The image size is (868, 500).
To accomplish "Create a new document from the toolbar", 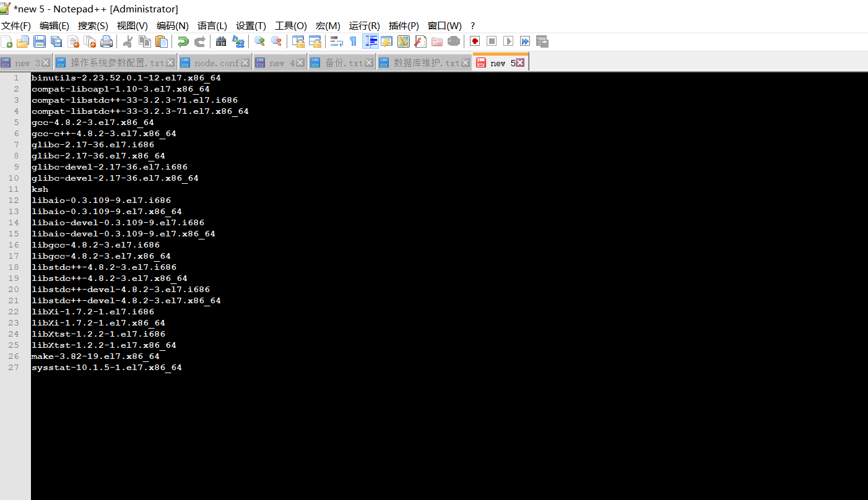I will pyautogui.click(x=7, y=41).
